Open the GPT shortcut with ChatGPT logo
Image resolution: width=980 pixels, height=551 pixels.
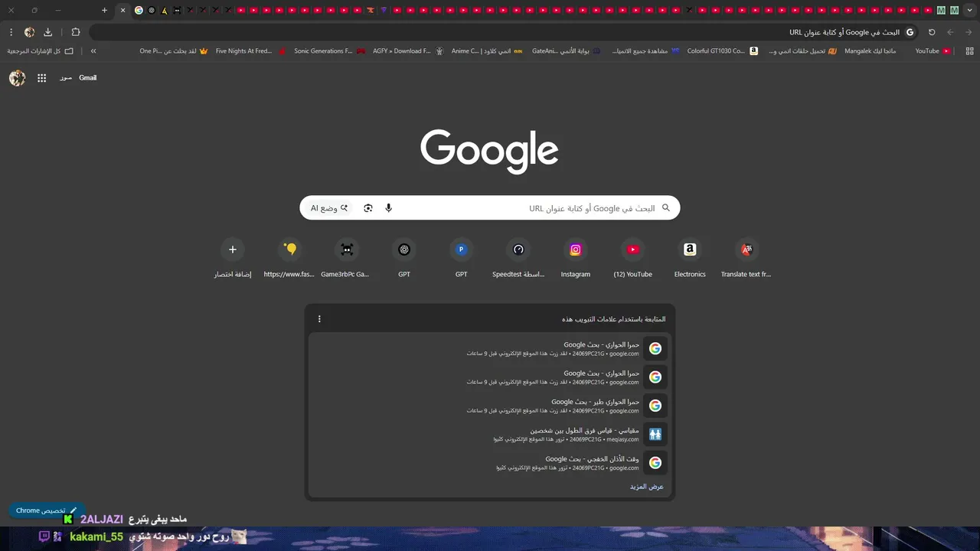click(404, 259)
